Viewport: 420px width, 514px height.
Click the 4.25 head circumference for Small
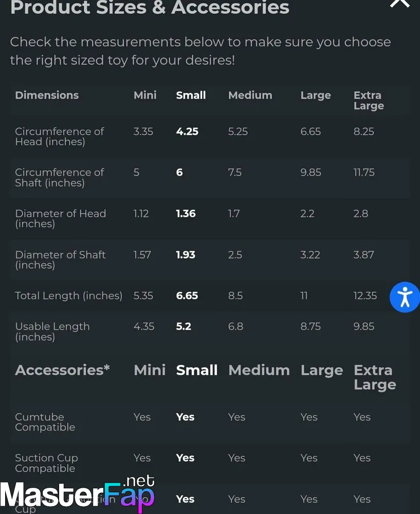pos(187,132)
